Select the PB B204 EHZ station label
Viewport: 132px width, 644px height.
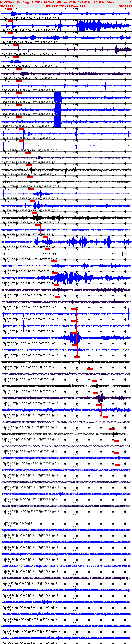click(30, 571)
